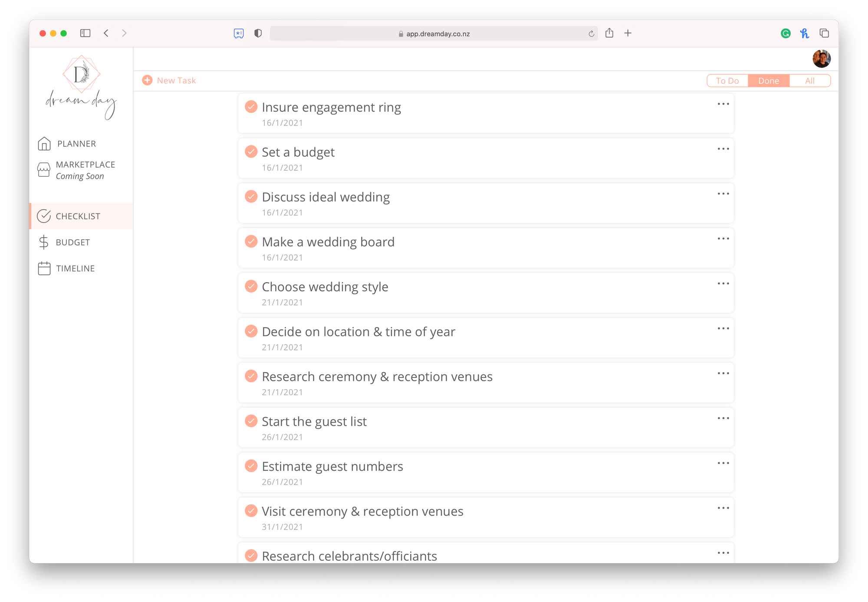The width and height of the screenshot is (868, 602).
Task: Open options menu for Discuss ideal wedding
Action: click(723, 194)
